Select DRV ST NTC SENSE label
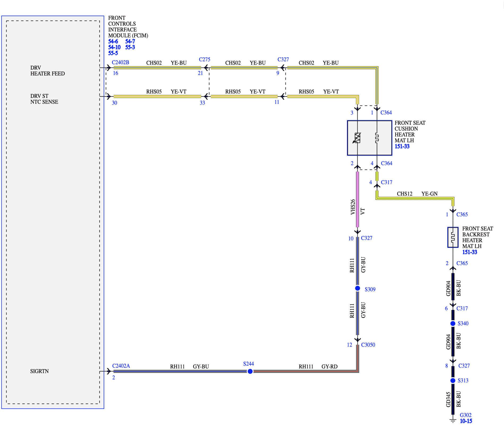504x431 pixels. point(44,99)
